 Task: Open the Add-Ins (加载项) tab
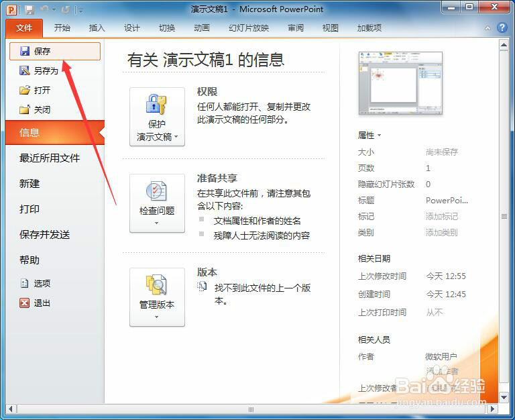point(369,28)
